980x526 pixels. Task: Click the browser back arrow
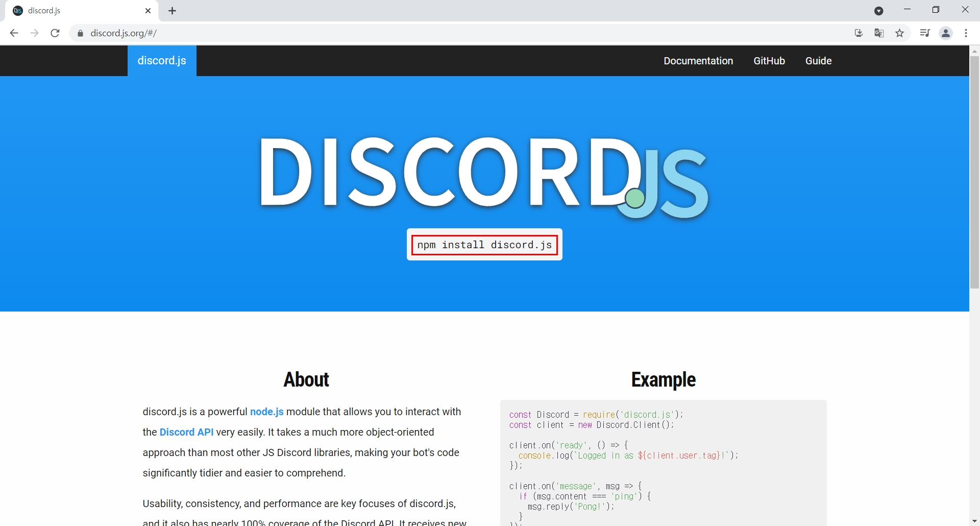[x=14, y=33]
